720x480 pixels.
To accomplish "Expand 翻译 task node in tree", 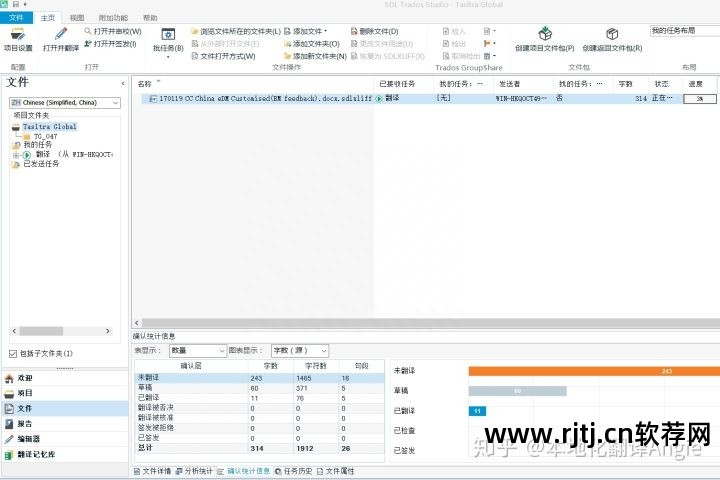I will [x=16, y=155].
